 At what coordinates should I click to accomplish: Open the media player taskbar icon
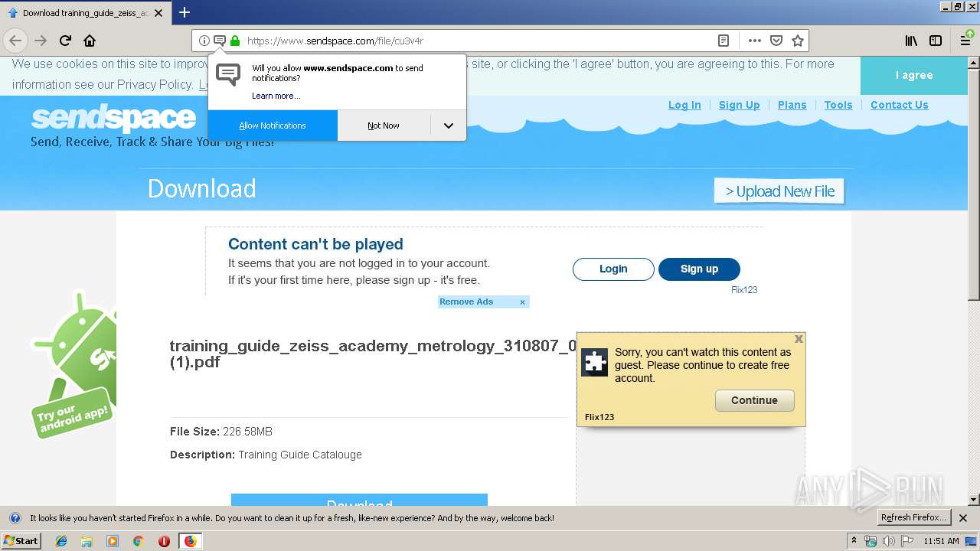(x=113, y=541)
